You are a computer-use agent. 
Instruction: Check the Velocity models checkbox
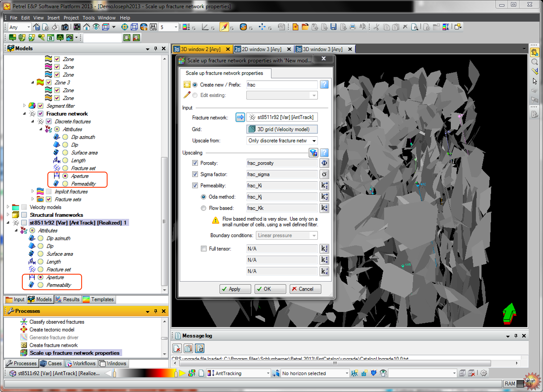[24, 207]
